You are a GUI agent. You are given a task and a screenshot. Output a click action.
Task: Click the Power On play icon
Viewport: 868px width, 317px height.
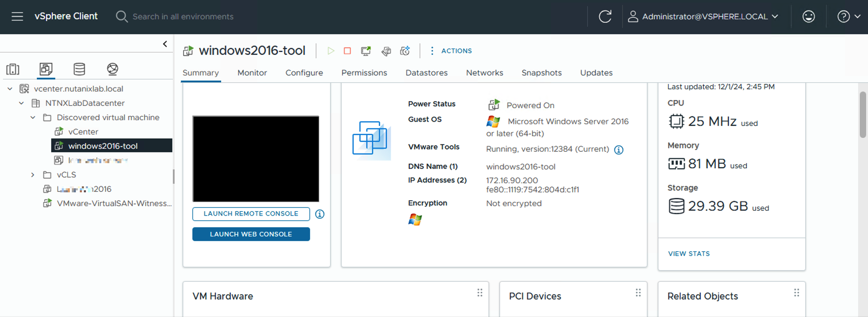(x=331, y=51)
